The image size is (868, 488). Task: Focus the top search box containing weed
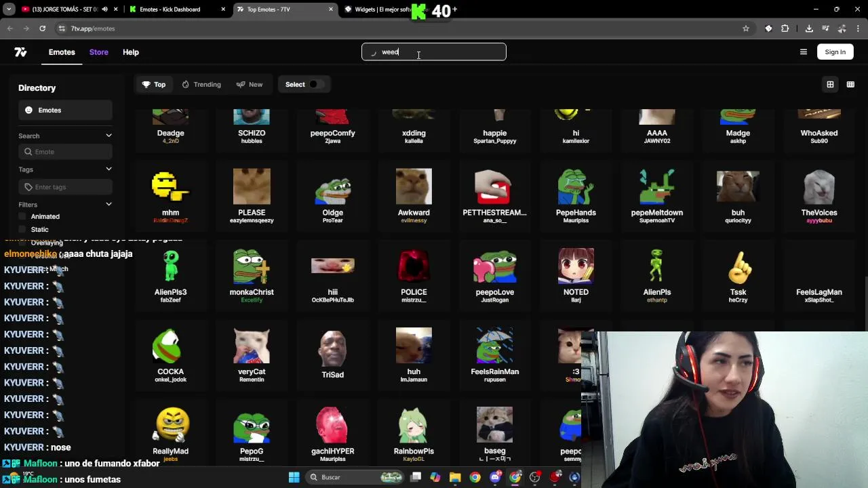(434, 52)
